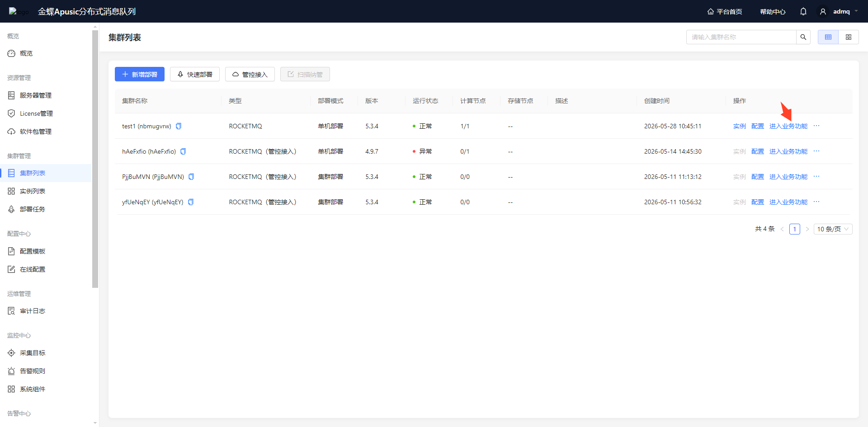This screenshot has height=427, width=868.
Task: Click the 管控接入 button
Action: point(250,74)
